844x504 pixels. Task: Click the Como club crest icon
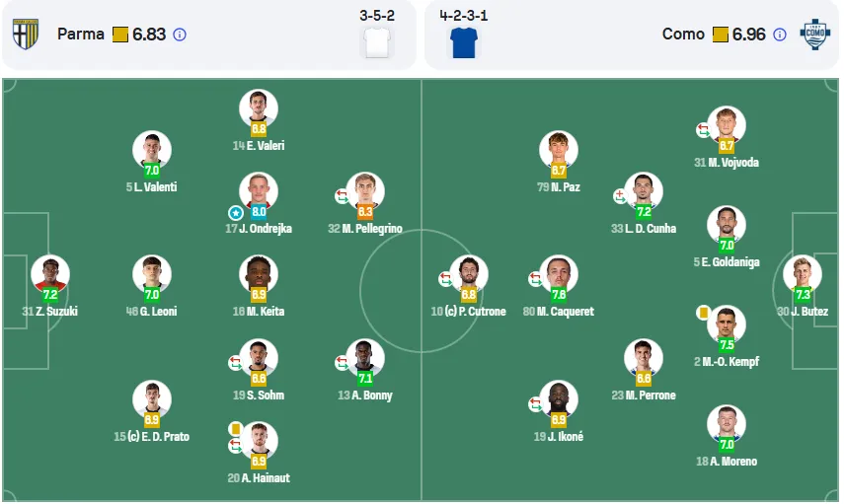click(x=815, y=35)
